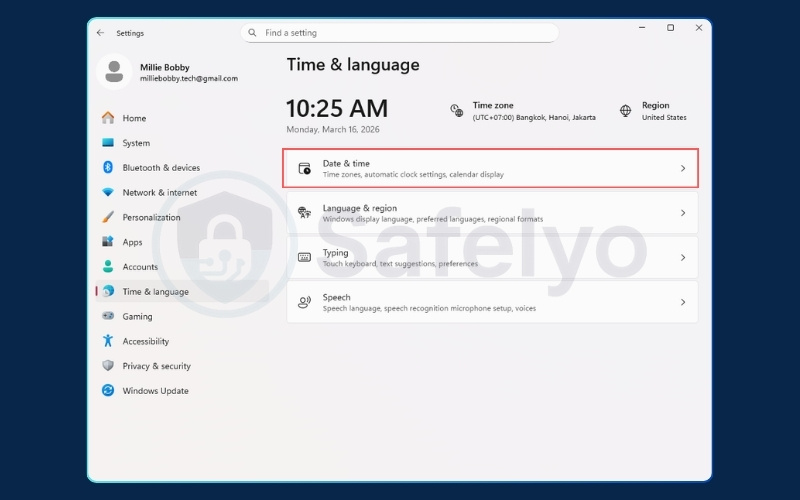The height and width of the screenshot is (500, 800).
Task: Click the Typing keyboard icon
Action: (x=305, y=257)
